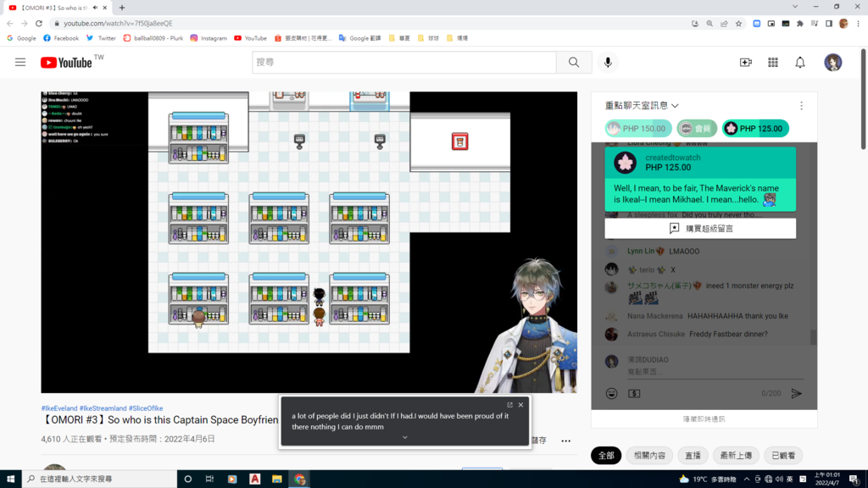Select the PHP 150.00 Super Chat chip

point(638,129)
